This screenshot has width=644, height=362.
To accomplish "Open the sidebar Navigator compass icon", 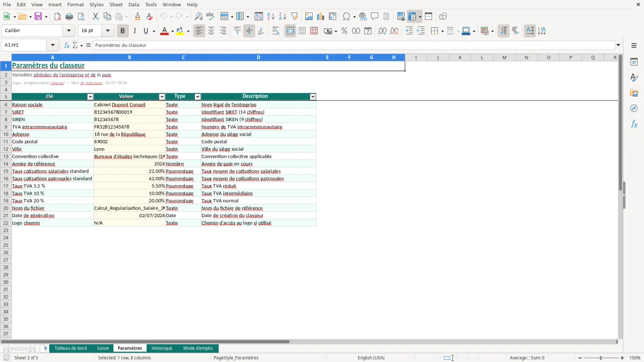I will 634,108.
